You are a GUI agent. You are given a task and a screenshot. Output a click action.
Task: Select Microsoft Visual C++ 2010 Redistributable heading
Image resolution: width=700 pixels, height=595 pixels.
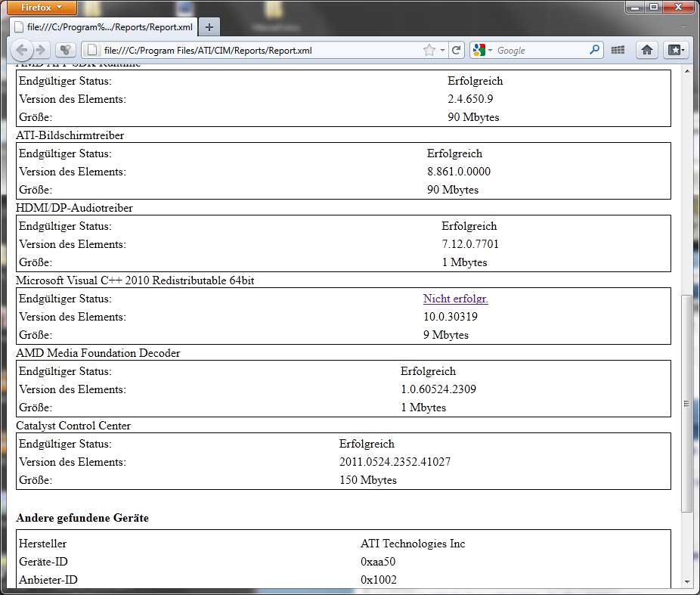coord(135,280)
